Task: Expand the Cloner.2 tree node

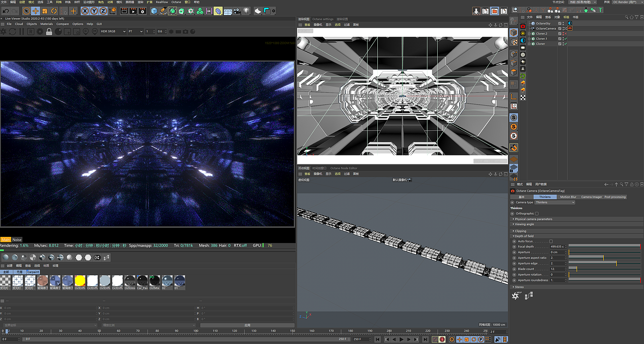Action: click(530, 34)
